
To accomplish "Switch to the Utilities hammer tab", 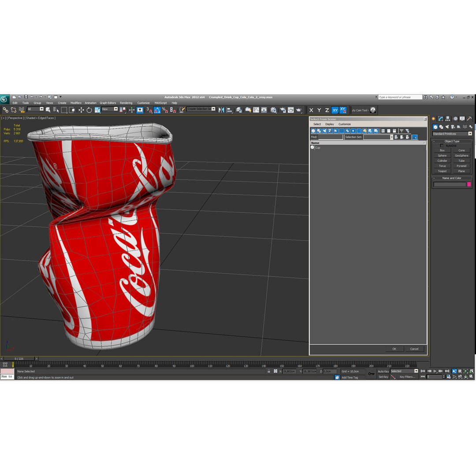I will pos(469,119).
